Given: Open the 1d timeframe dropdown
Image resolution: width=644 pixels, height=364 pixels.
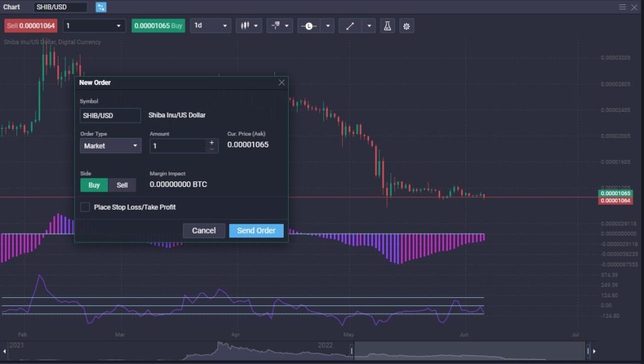Looking at the screenshot, I should [x=211, y=26].
